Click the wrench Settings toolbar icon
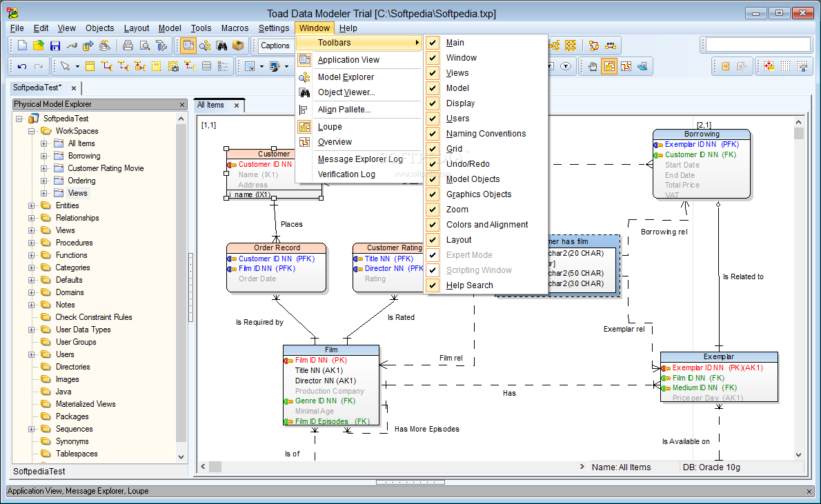 point(162,46)
